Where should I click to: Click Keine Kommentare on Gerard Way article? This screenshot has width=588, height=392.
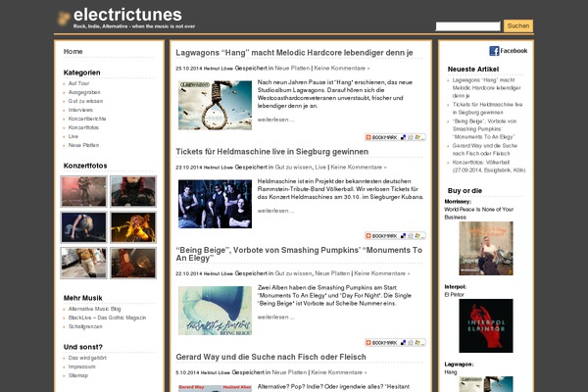[x=339, y=372]
